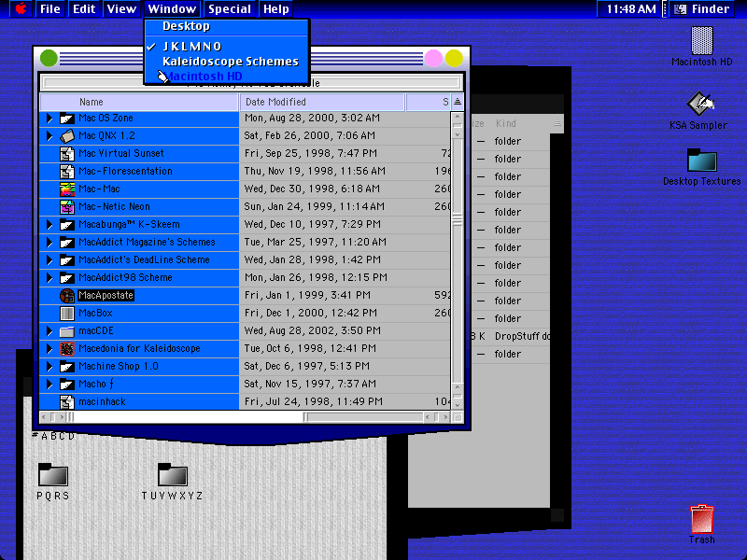Image resolution: width=747 pixels, height=560 pixels.
Task: Expand MacAddict's DeadLine Scheme disclosure triangle
Action: click(49, 260)
